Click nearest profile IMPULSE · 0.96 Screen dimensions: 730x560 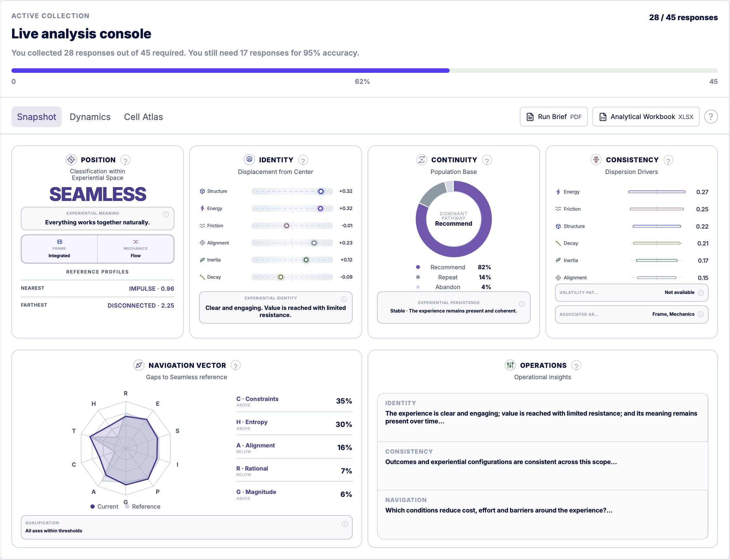pyautogui.click(x=151, y=288)
